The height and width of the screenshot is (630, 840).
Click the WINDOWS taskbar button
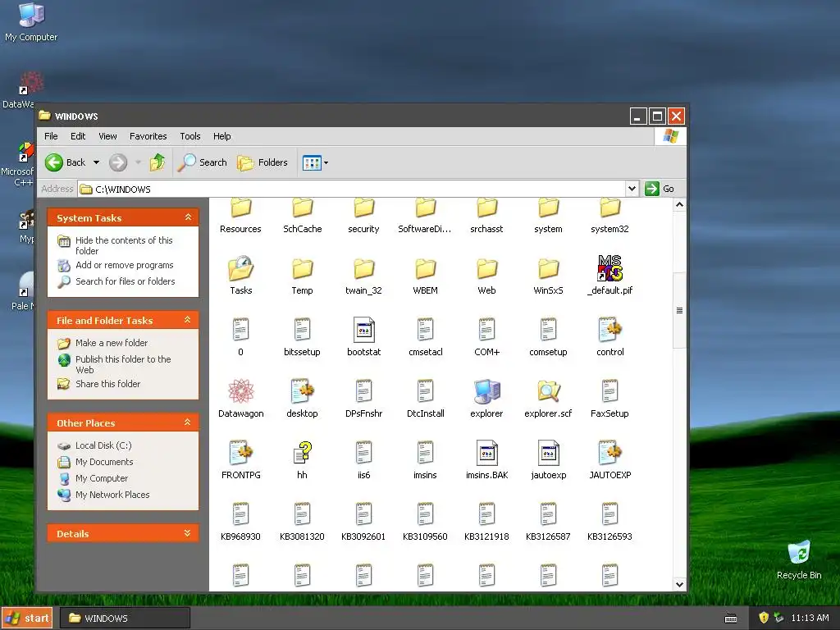[x=125, y=618]
